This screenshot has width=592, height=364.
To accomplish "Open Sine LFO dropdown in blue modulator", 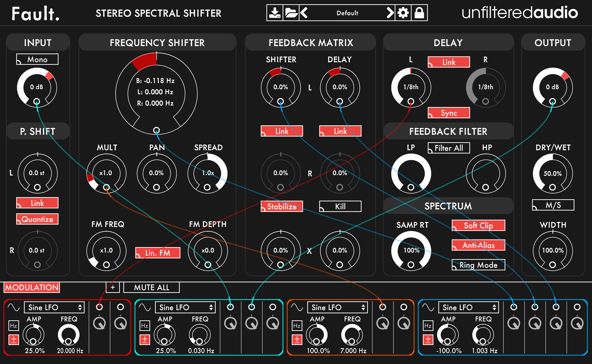I will 469,307.
